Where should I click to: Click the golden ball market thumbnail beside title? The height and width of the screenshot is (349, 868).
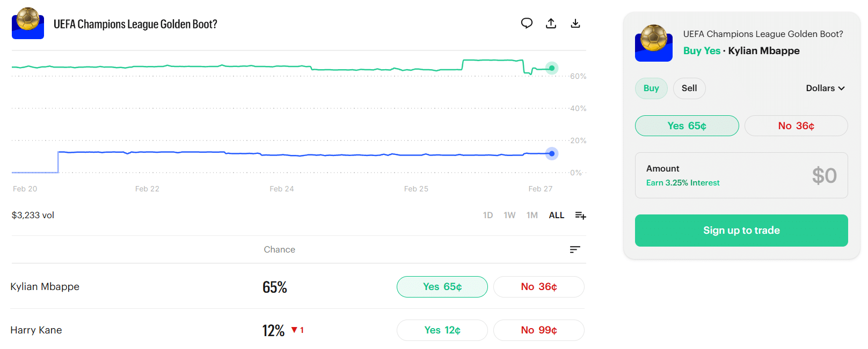coord(28,23)
